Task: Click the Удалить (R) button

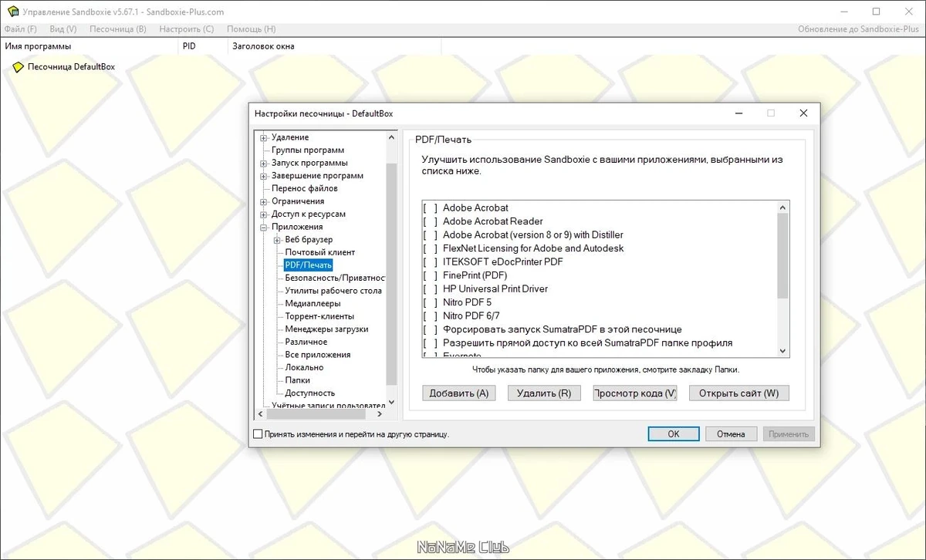Action: click(544, 393)
